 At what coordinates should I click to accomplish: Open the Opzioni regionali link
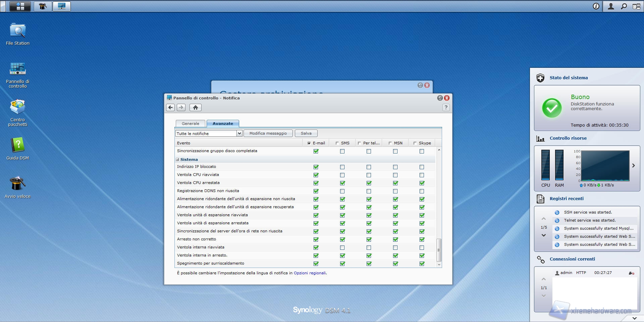[x=310, y=273]
